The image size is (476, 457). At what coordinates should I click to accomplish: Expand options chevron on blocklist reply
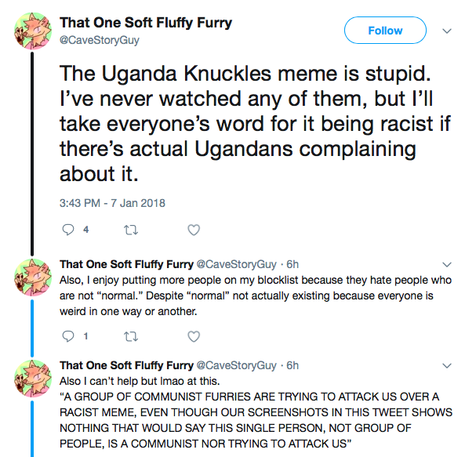click(x=447, y=265)
